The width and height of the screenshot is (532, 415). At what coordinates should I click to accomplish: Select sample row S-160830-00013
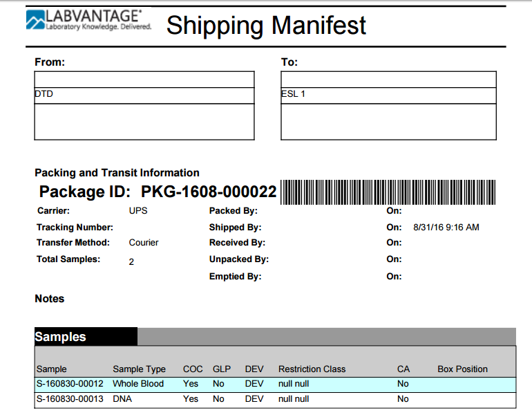[x=275, y=400]
